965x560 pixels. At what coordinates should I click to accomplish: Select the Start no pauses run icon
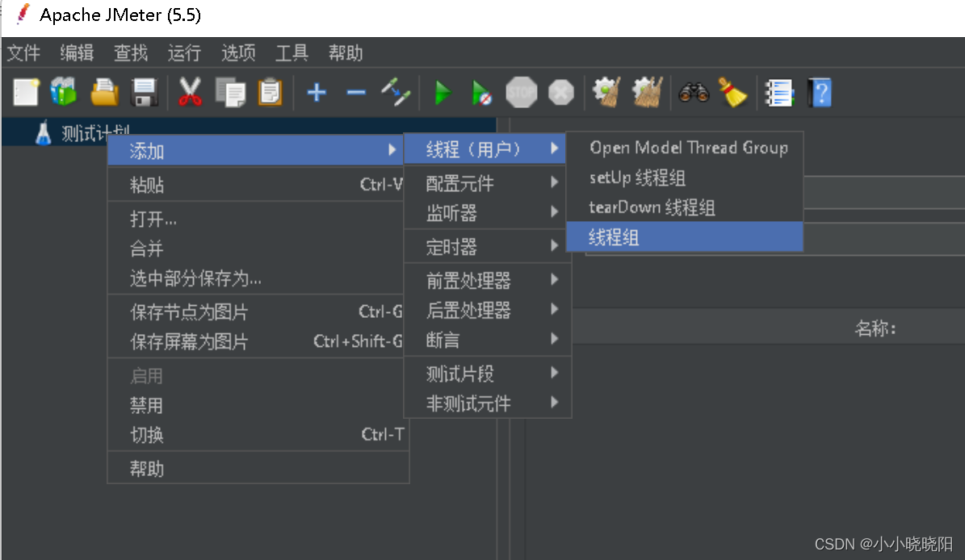(x=482, y=92)
